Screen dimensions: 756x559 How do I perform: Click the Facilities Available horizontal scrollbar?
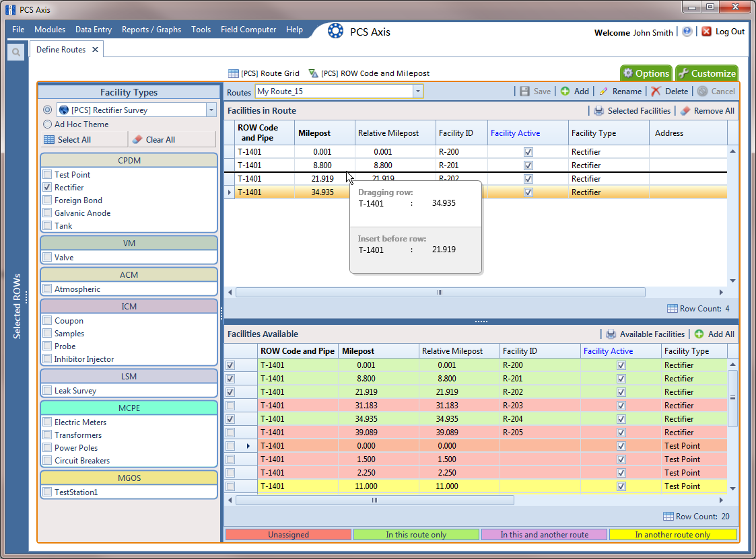coord(374,500)
